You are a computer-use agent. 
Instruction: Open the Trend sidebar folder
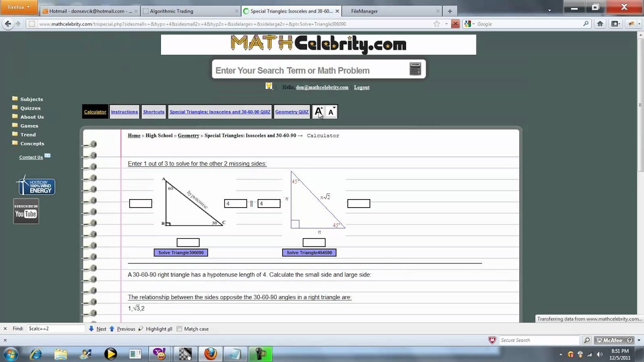tap(24, 134)
